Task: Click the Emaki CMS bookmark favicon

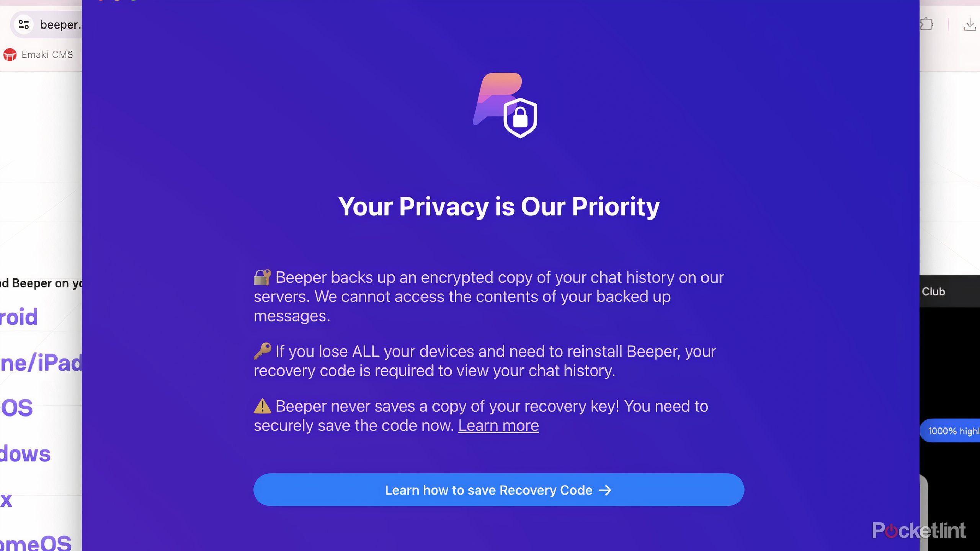Action: (x=10, y=55)
